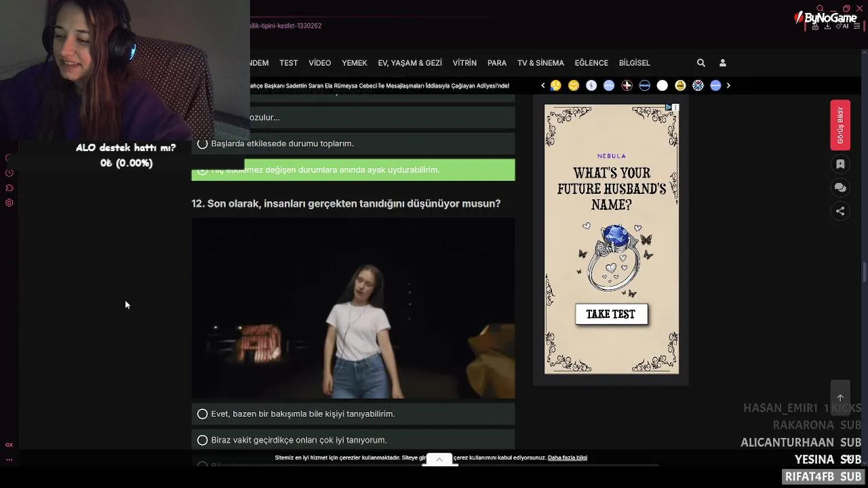Screen dimensions: 868x488
Task: Open extensions cube icon in browser sidebar
Action: tap(9, 188)
